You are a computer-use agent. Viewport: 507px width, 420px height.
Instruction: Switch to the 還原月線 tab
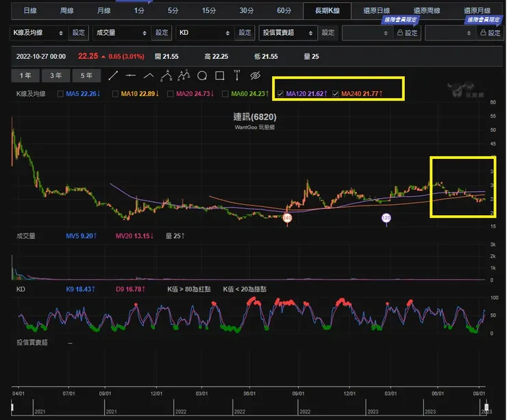(478, 11)
